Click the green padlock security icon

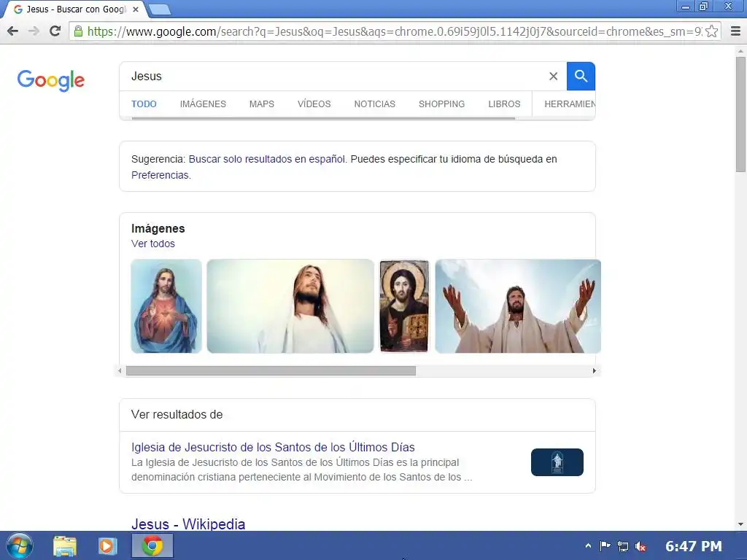pos(78,31)
